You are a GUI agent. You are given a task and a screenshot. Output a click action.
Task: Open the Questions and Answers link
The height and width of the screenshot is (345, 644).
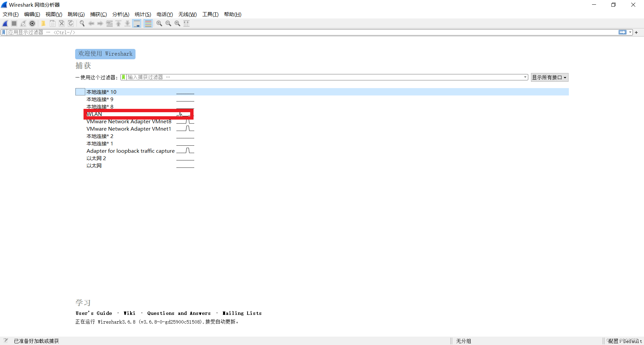pyautogui.click(x=179, y=313)
